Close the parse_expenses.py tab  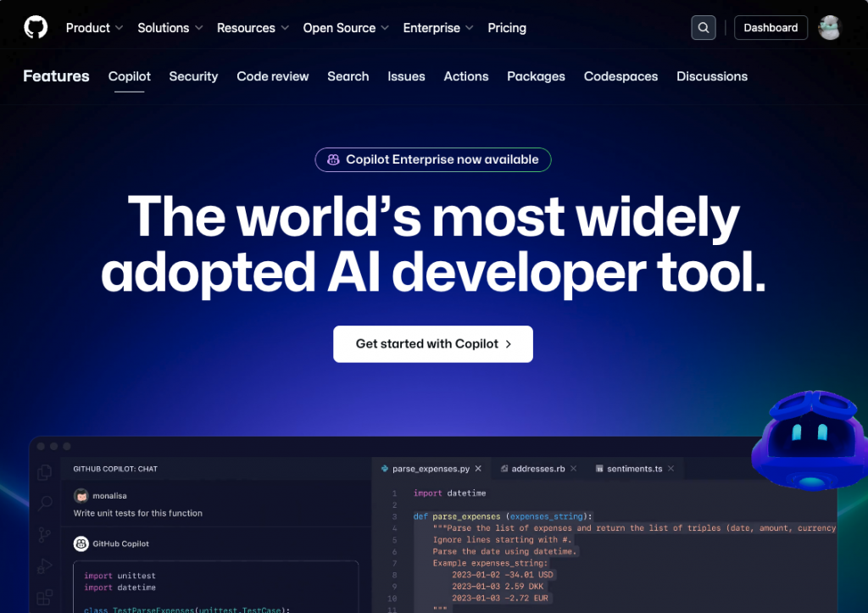pyautogui.click(x=478, y=469)
